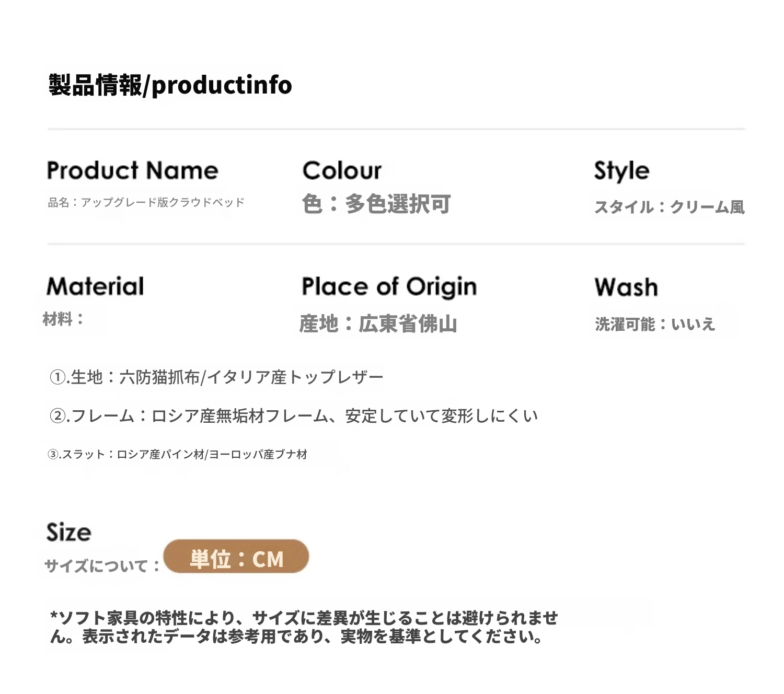This screenshot has width=784, height=694.
Task: Click the Colour heading
Action: [x=342, y=170]
